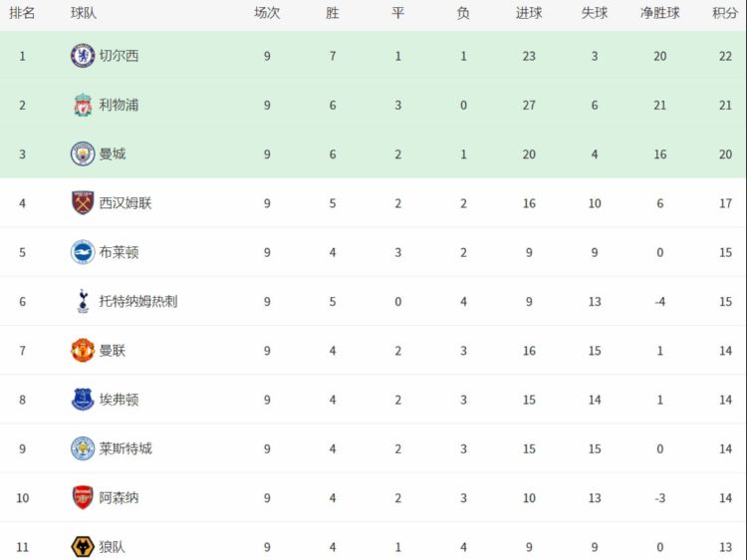Viewport: 747px width, 560px height.
Task: Select the 积分 column header
Action: (x=725, y=13)
